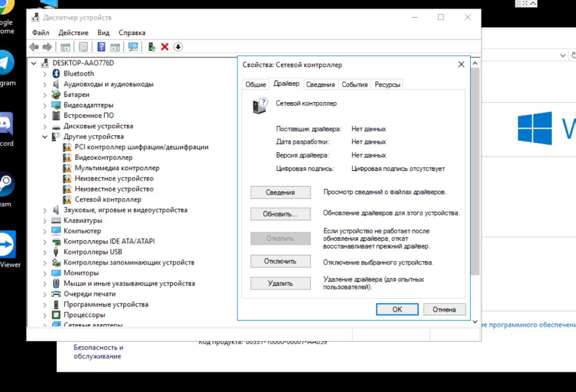Open Безопасность и обслуживание link in background window
The width and height of the screenshot is (576, 392).
99,352
